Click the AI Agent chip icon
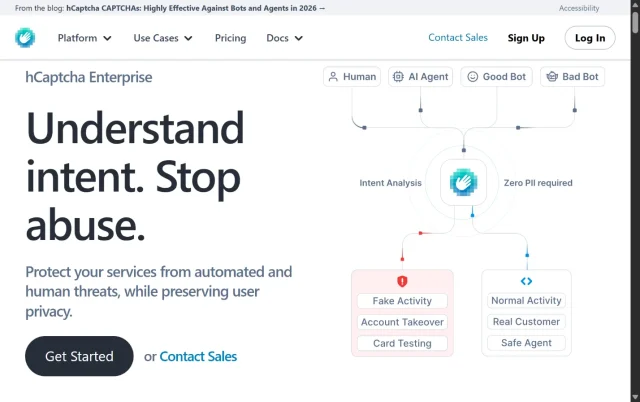The image size is (640, 402). pyautogui.click(x=398, y=77)
